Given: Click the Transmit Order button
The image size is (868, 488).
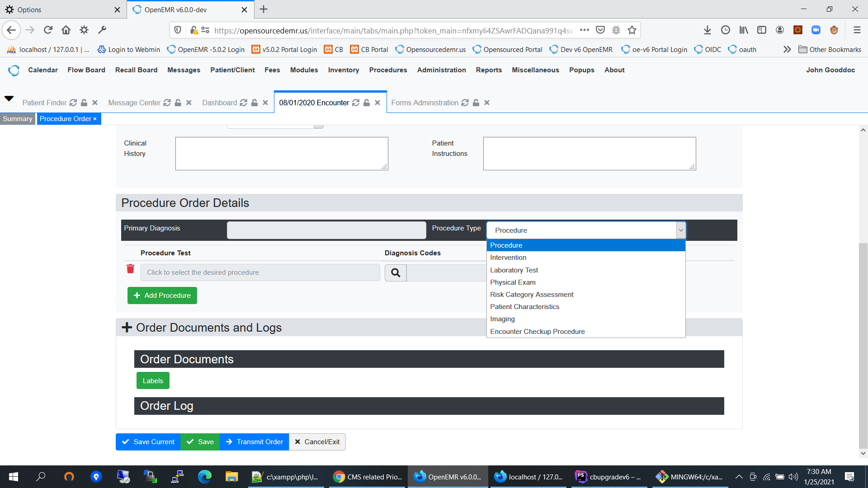Looking at the screenshot, I should pos(254,441).
